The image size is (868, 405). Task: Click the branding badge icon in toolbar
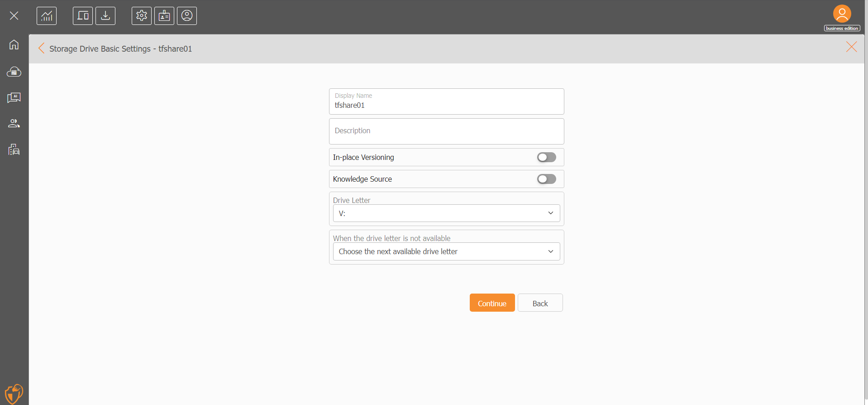click(x=164, y=16)
